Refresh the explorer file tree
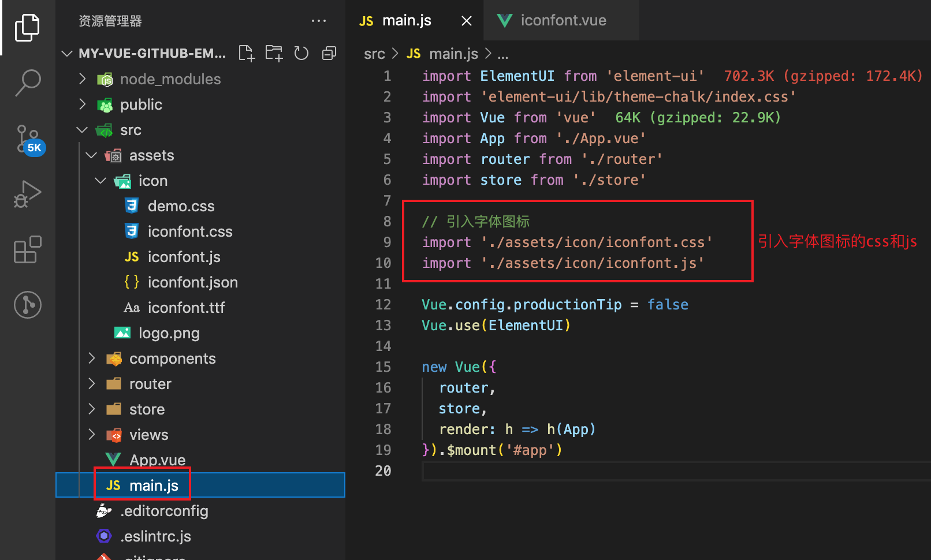 pos(301,53)
